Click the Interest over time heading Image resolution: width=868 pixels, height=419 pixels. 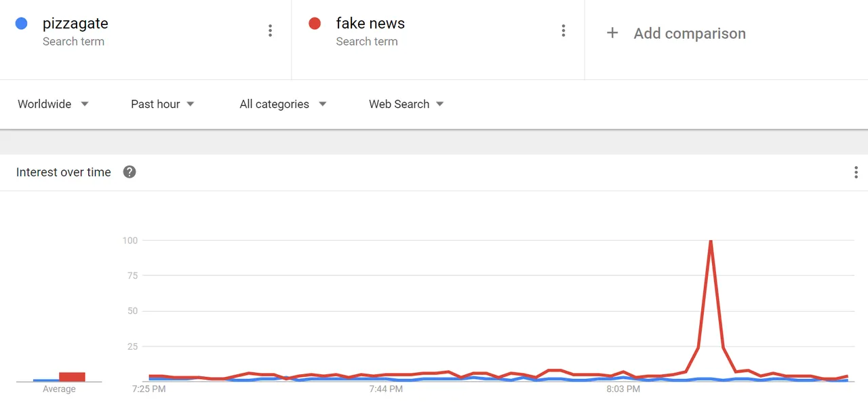click(64, 172)
